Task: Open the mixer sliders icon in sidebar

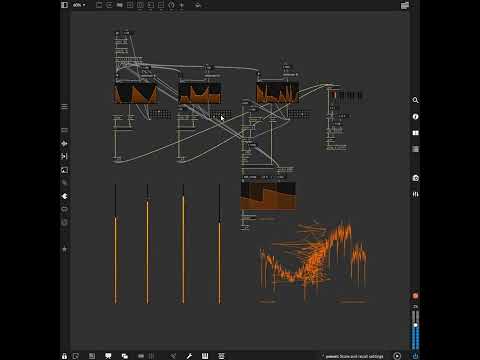Action: [415, 194]
